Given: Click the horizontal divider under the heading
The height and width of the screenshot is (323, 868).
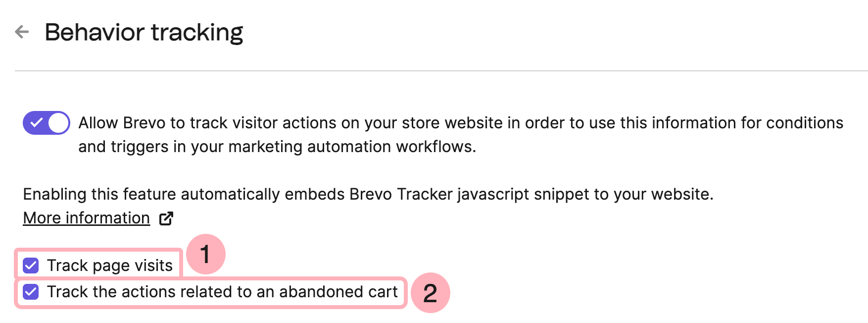Looking at the screenshot, I should tap(440, 71).
